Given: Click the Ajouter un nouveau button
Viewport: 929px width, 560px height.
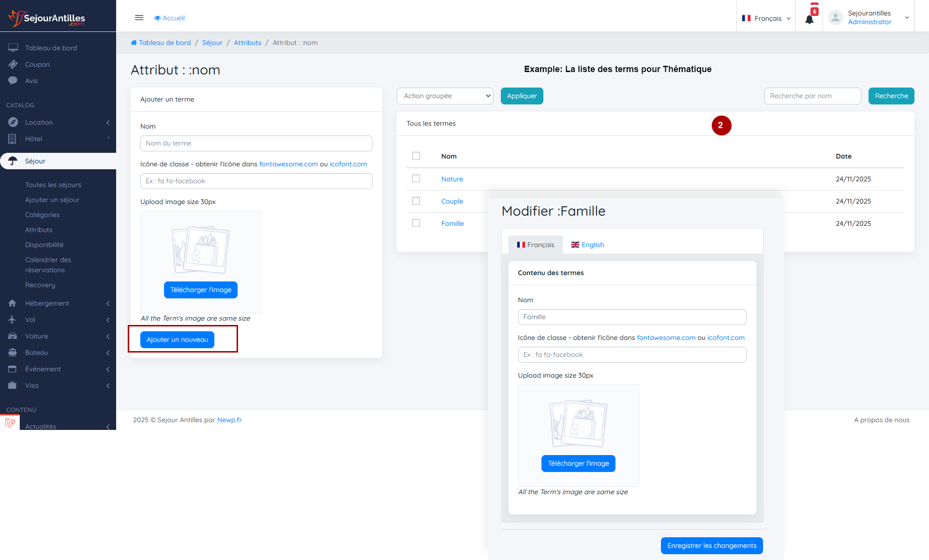Looking at the screenshot, I should pyautogui.click(x=177, y=339).
